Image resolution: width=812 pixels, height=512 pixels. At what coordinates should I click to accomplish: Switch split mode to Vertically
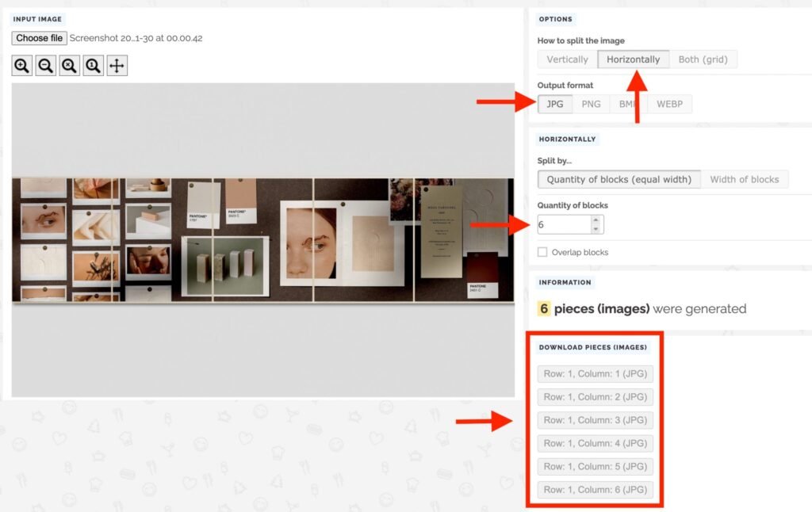[566, 59]
